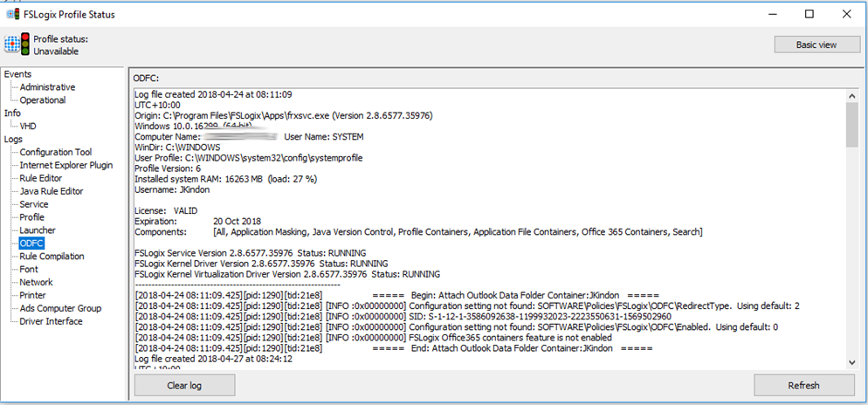Click the 'Office365 containers feature is not enabled' line
This screenshot has width=868, height=405.
(x=373, y=338)
